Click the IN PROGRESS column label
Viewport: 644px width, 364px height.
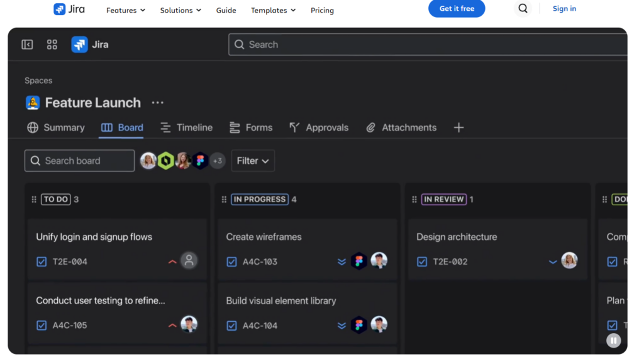[260, 200]
